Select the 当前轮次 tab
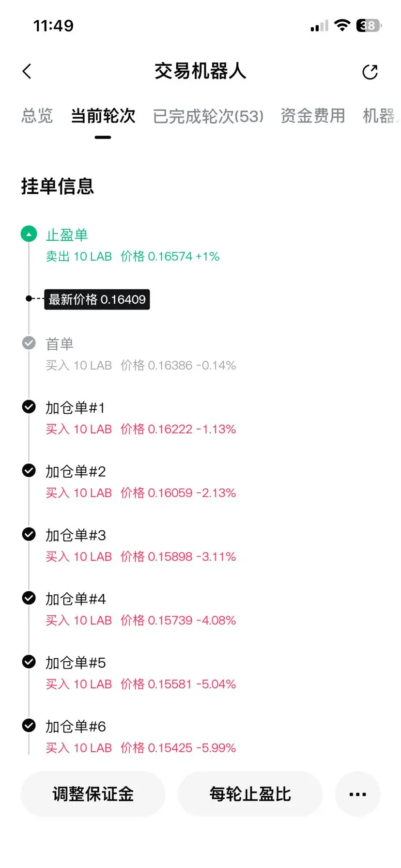Image resolution: width=401 pixels, height=868 pixels. click(103, 116)
